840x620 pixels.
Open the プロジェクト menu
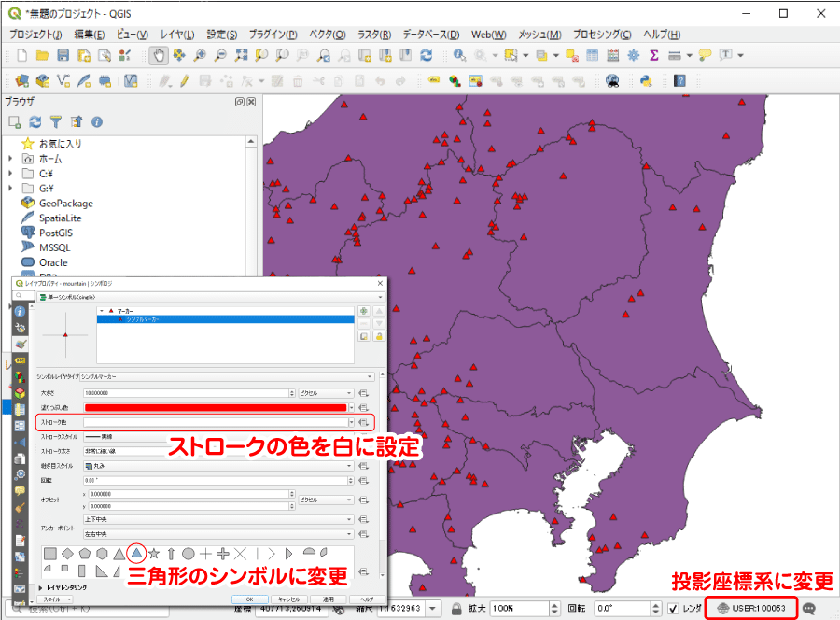click(35, 35)
